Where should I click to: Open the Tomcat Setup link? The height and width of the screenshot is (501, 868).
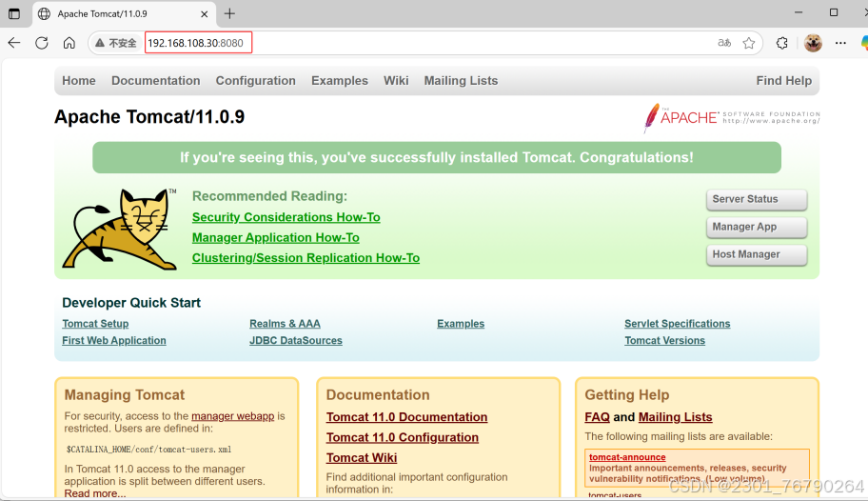pyautogui.click(x=95, y=324)
